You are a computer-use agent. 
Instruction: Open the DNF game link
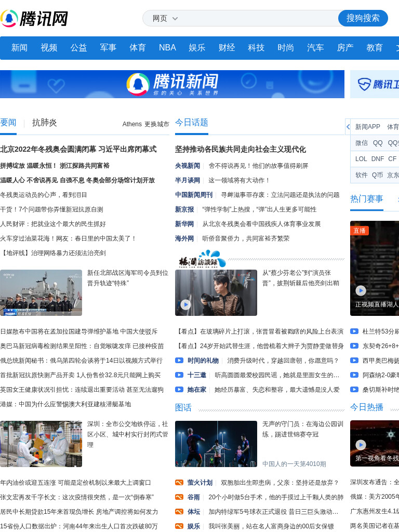(378, 159)
